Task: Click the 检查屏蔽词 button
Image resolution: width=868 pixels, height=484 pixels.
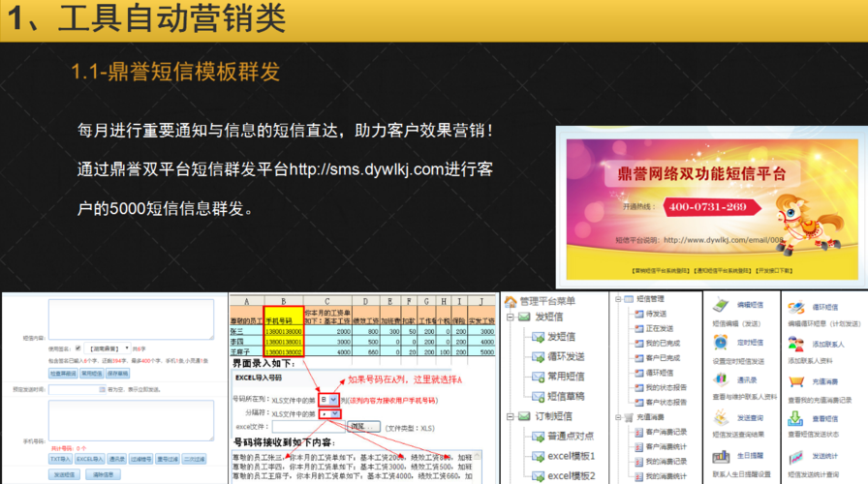Action: point(63,374)
